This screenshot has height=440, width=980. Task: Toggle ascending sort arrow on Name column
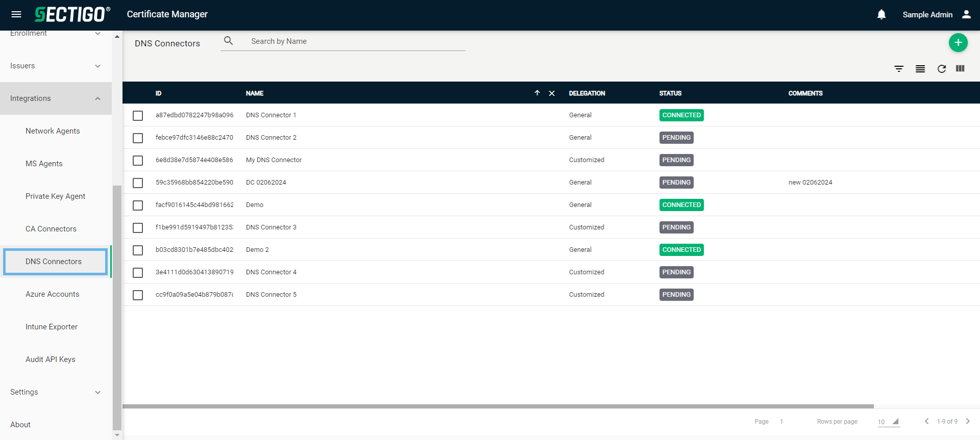pos(537,93)
